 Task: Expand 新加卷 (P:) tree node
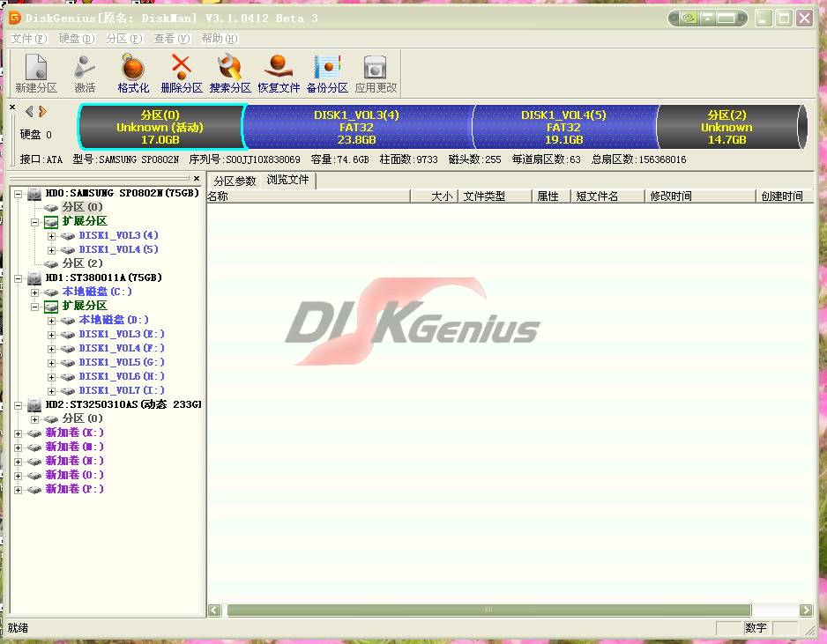tap(18, 490)
